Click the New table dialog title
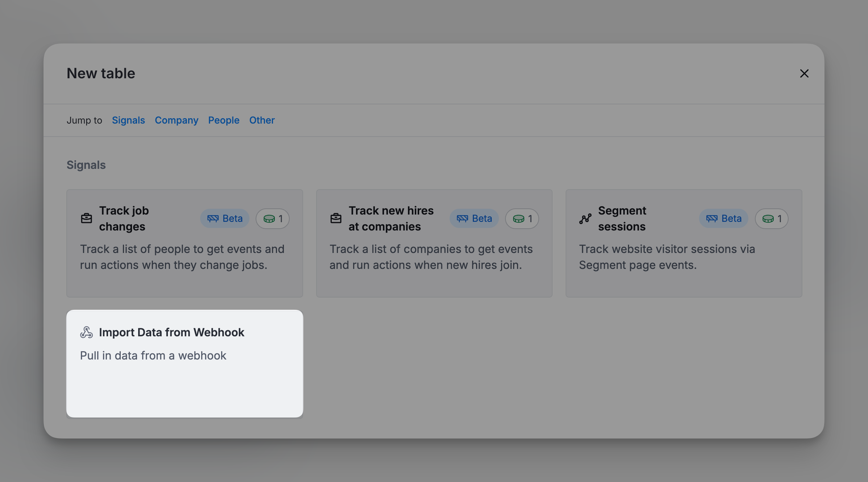The width and height of the screenshot is (868, 482). tap(101, 74)
